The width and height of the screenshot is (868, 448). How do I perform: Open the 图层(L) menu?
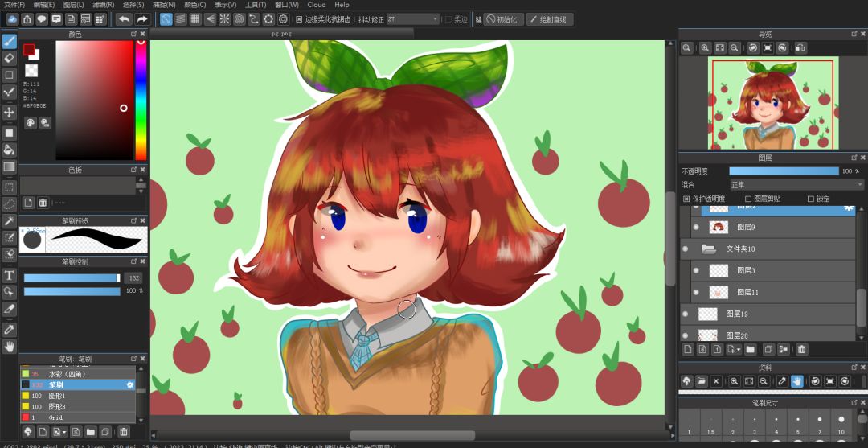pos(74,5)
